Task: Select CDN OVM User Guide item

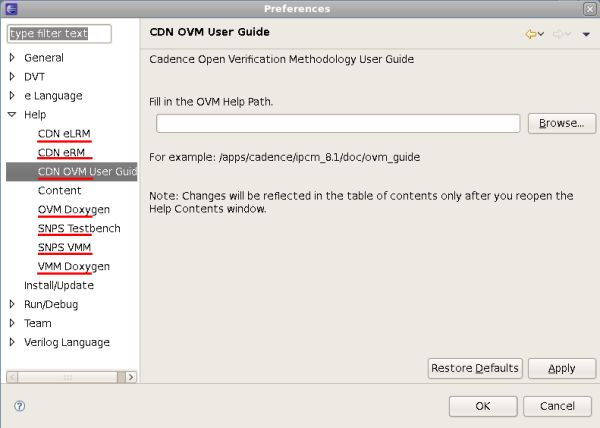Action: pyautogui.click(x=72, y=171)
